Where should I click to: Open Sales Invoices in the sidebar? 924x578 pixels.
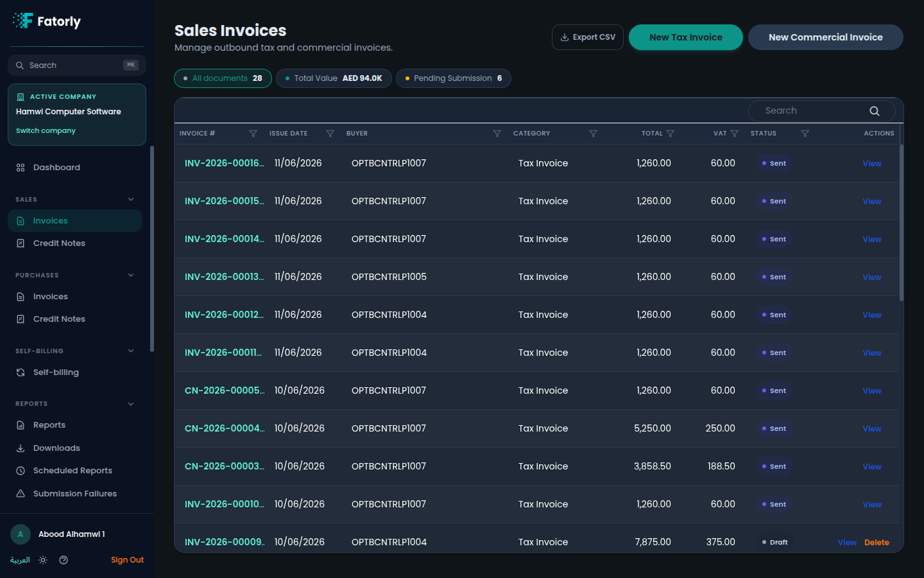(x=75, y=221)
